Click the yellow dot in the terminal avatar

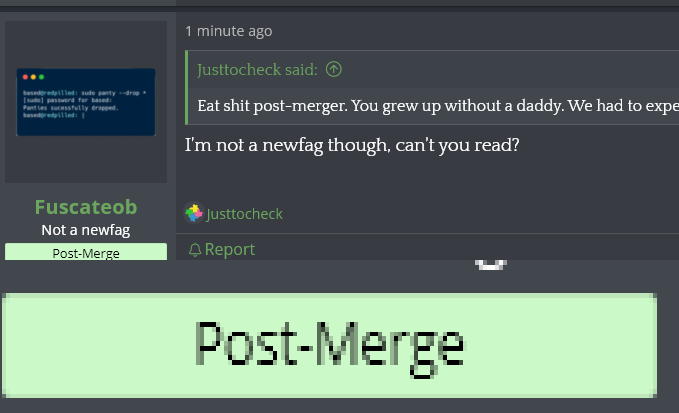click(33, 77)
